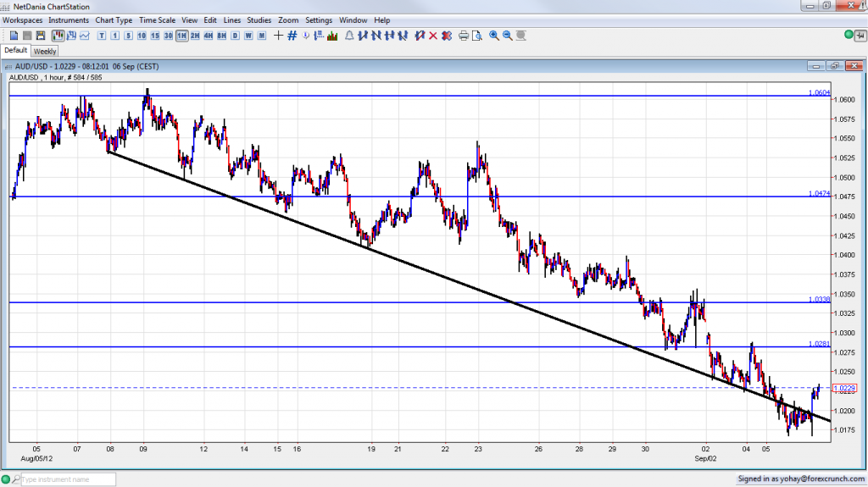
Task: Select the falling trend line tool
Action: [x=376, y=36]
